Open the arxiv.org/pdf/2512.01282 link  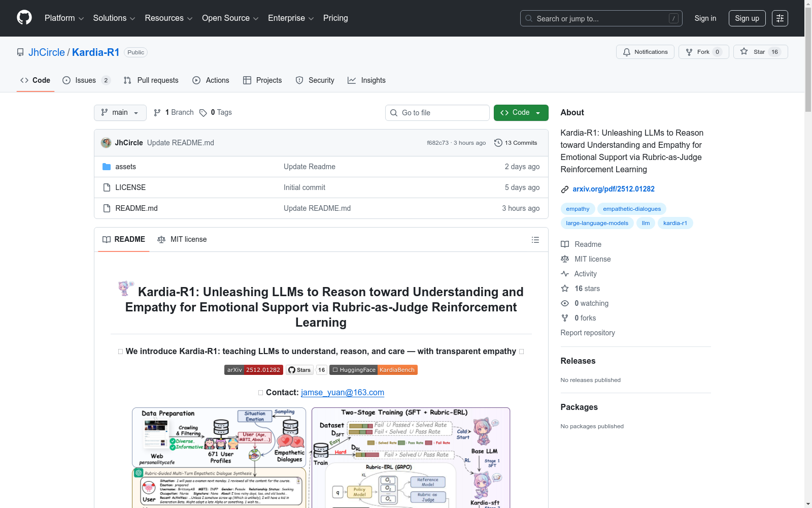[614, 189]
